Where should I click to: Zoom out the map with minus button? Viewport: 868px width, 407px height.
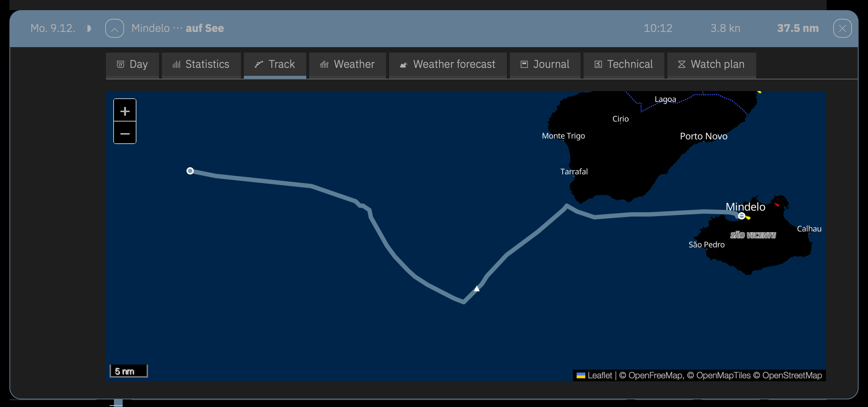(x=125, y=133)
